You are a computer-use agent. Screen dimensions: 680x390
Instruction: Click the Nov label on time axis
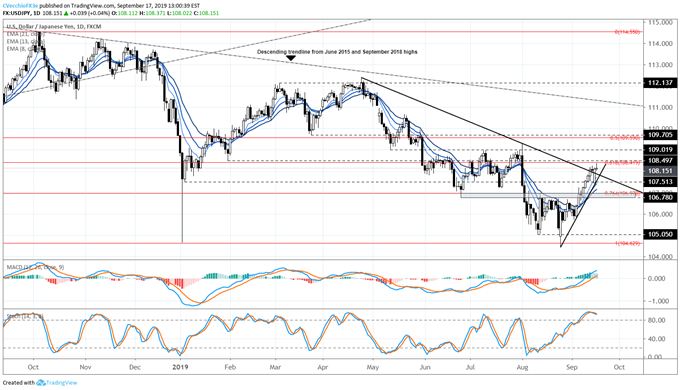[85, 367]
